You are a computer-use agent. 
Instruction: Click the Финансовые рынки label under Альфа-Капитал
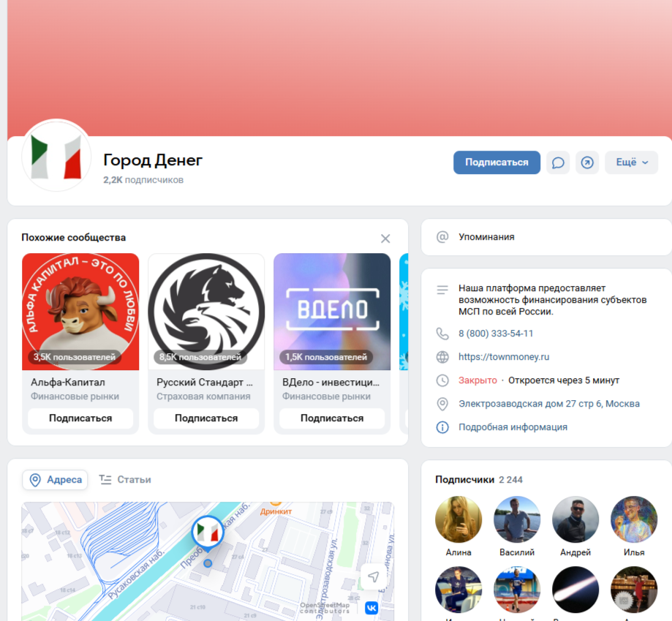click(75, 396)
